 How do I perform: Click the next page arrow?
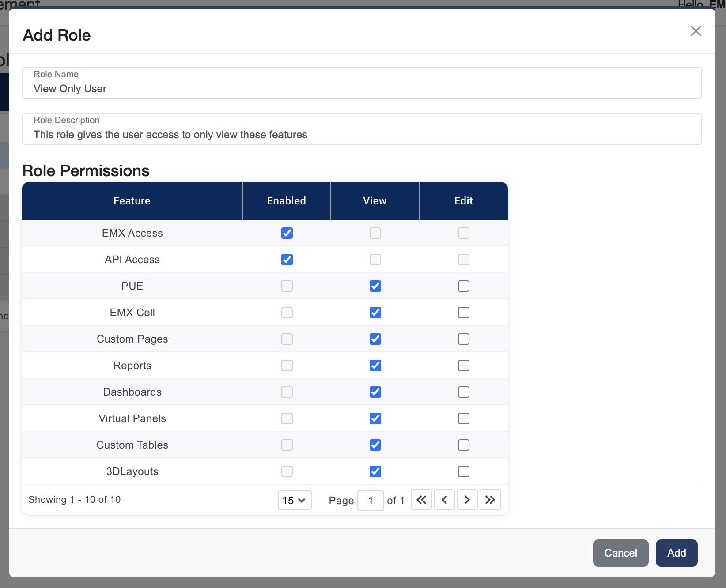click(467, 500)
